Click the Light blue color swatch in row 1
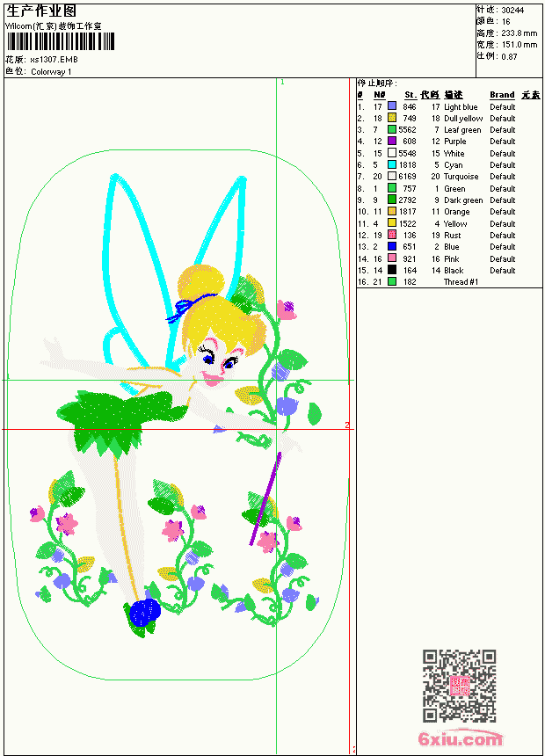Viewport: 545px width, 756px height. click(x=392, y=106)
